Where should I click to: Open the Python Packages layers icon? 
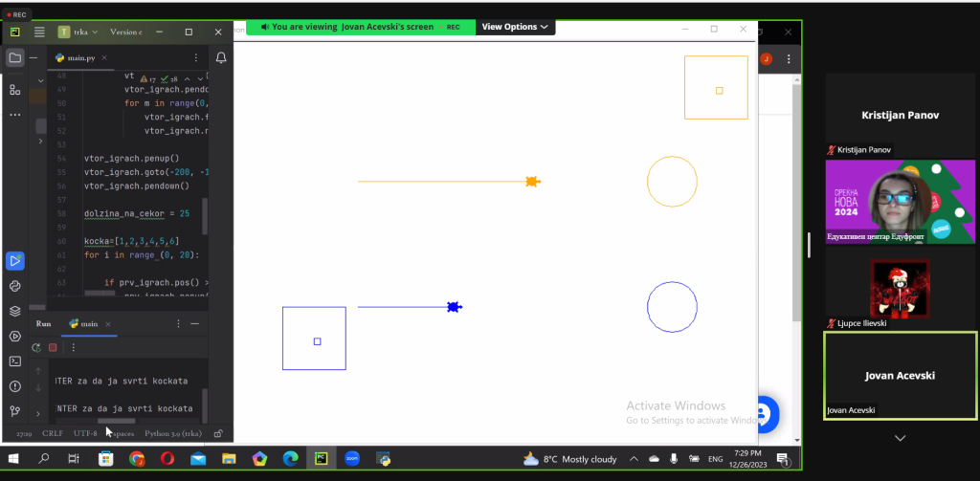pos(14,311)
